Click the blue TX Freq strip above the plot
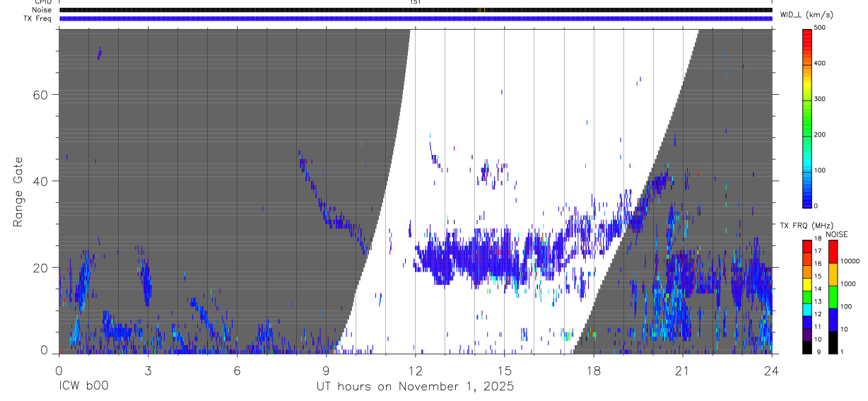 416,18
